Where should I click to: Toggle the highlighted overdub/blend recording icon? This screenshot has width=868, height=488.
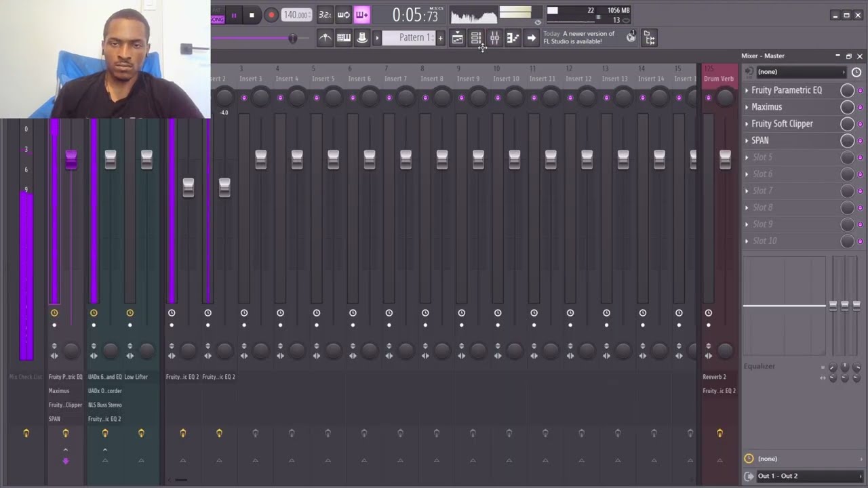click(x=362, y=15)
